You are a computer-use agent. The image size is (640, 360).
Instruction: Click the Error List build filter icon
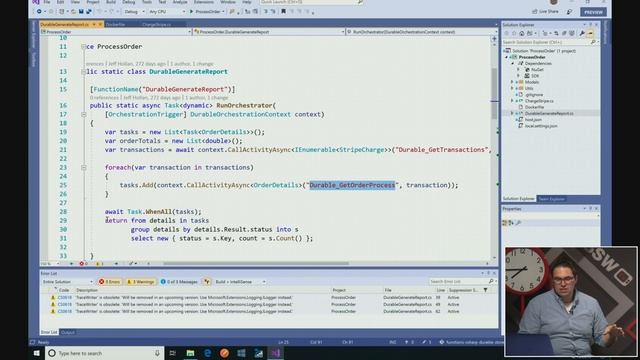click(207, 282)
